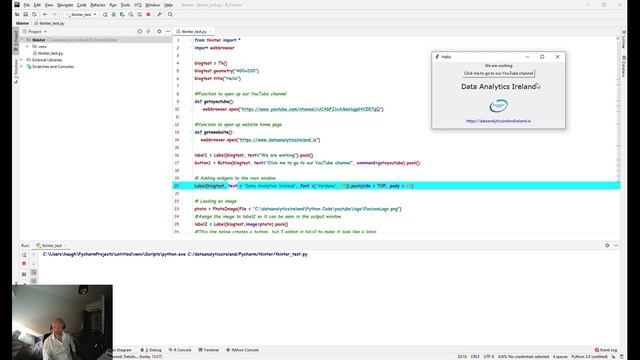The image size is (640, 360).
Task: Open the Python Console tool tab
Action: click(243, 350)
